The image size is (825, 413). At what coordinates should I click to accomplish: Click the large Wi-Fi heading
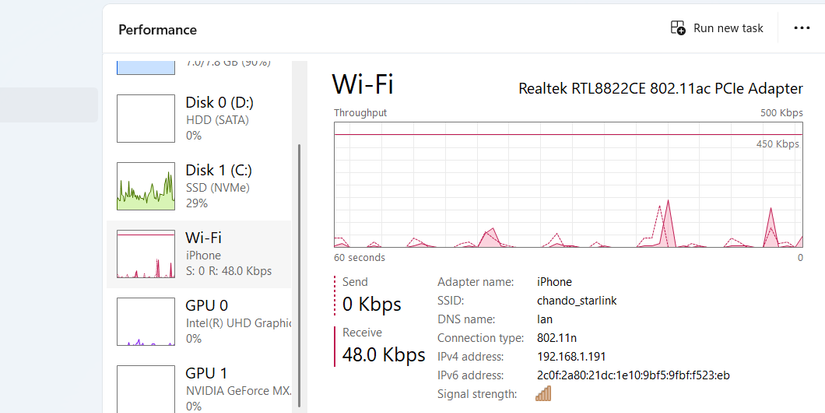[362, 83]
